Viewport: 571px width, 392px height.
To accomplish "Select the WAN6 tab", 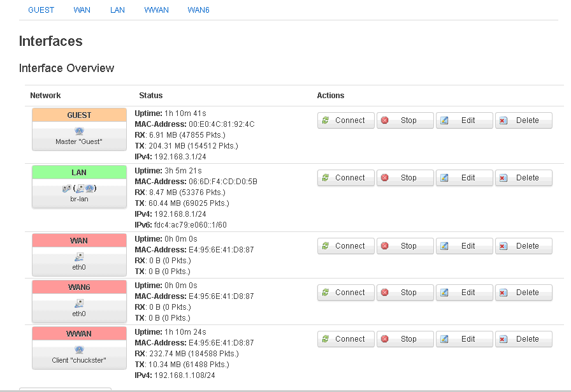I will pyautogui.click(x=198, y=10).
